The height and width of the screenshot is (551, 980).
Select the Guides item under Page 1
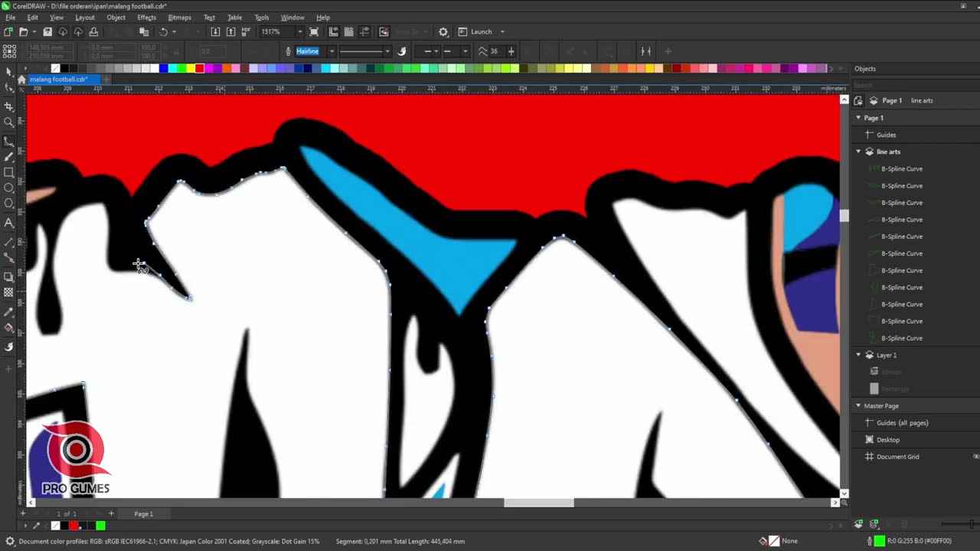click(x=886, y=135)
